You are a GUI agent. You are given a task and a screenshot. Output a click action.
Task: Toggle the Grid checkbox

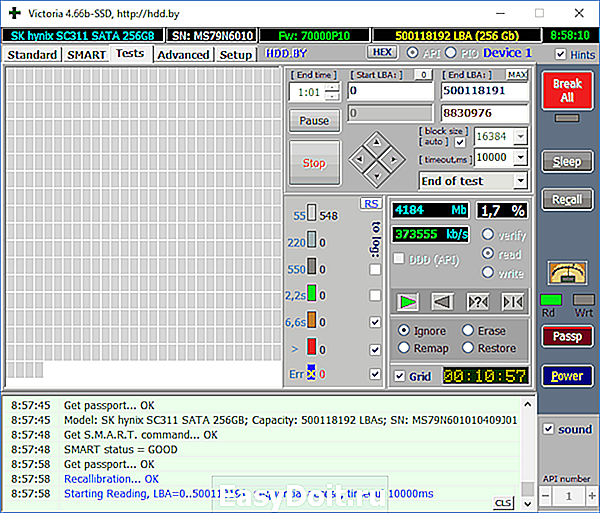tap(399, 376)
